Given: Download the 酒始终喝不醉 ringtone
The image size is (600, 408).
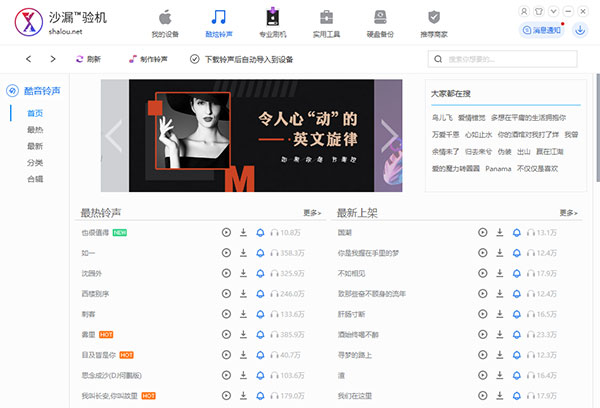Looking at the screenshot, I should click(500, 335).
